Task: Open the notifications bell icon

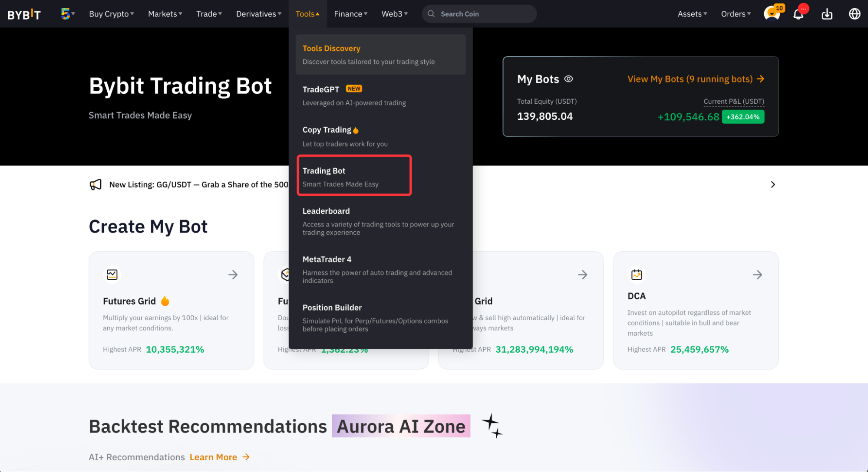Action: coord(798,14)
